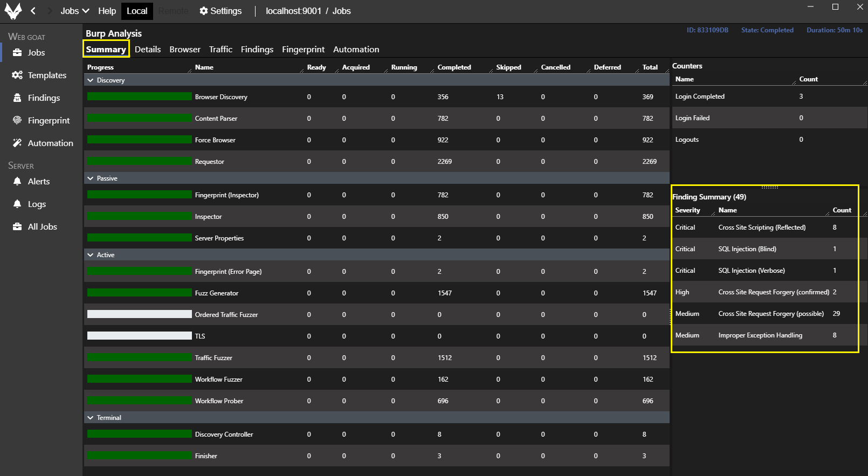The height and width of the screenshot is (476, 868).
Task: Click the forward navigation arrow
Action: pos(50,11)
